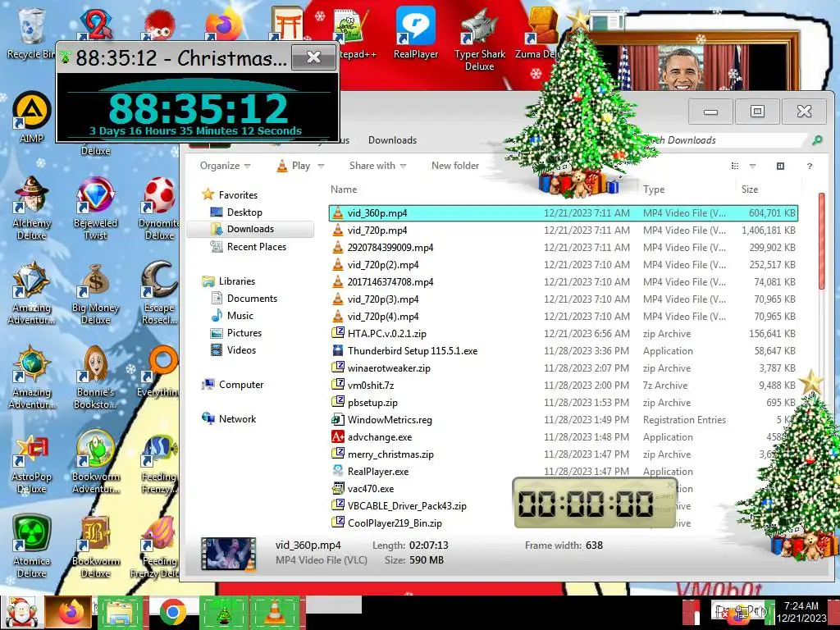Screen dimensions: 840x630
Task: Click the New folder button
Action: pyautogui.click(x=455, y=166)
